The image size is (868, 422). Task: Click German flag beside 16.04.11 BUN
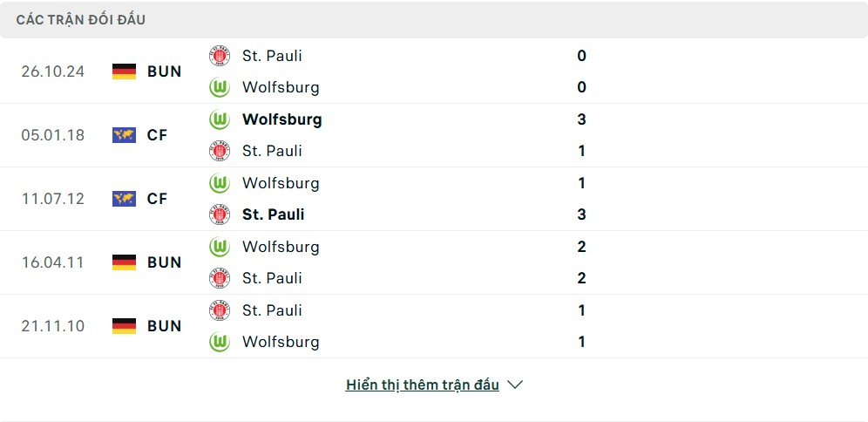pyautogui.click(x=125, y=262)
